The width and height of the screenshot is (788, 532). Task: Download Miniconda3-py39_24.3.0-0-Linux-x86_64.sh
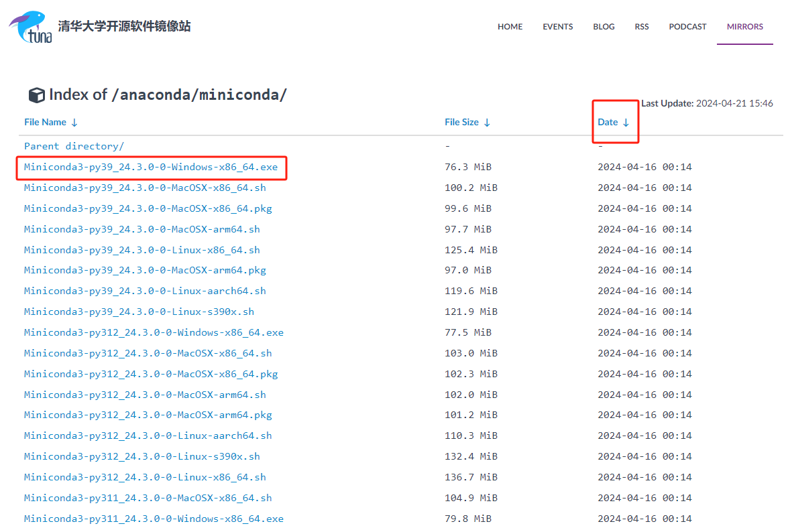point(142,250)
